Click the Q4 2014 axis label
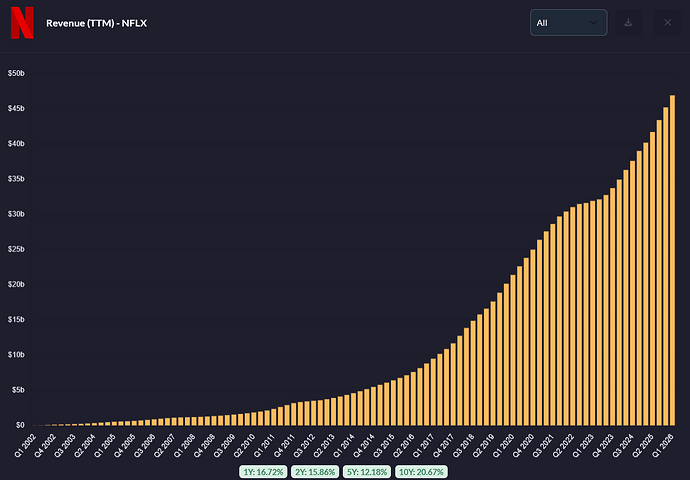Screen dimensions: 690x480 point(364,446)
